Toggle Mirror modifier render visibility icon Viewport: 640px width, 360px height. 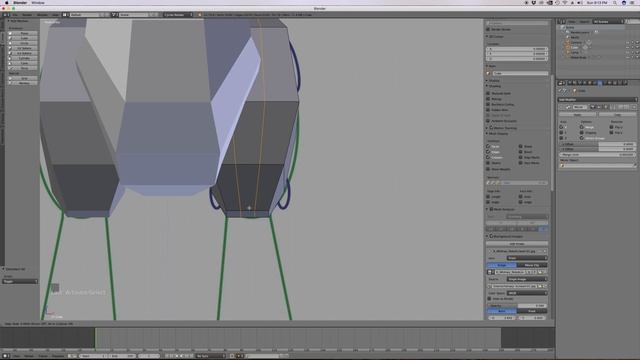coord(593,107)
